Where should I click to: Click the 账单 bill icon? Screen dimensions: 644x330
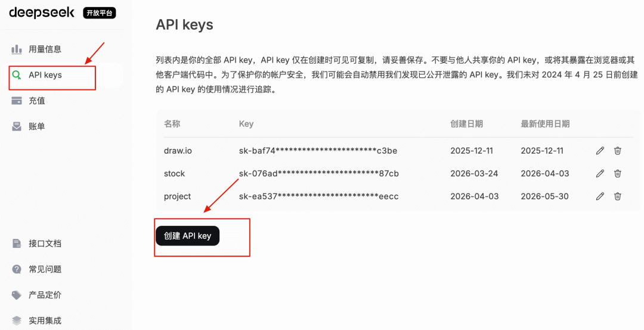tap(17, 126)
